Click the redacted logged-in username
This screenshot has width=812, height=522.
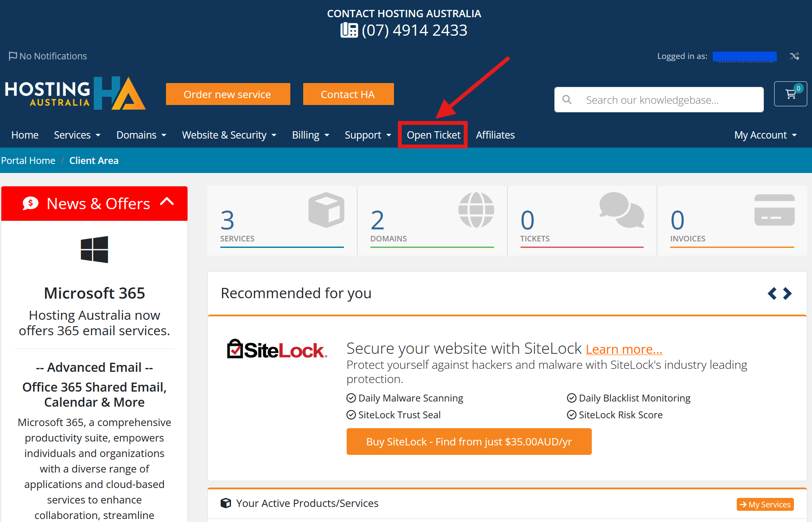pyautogui.click(x=744, y=56)
